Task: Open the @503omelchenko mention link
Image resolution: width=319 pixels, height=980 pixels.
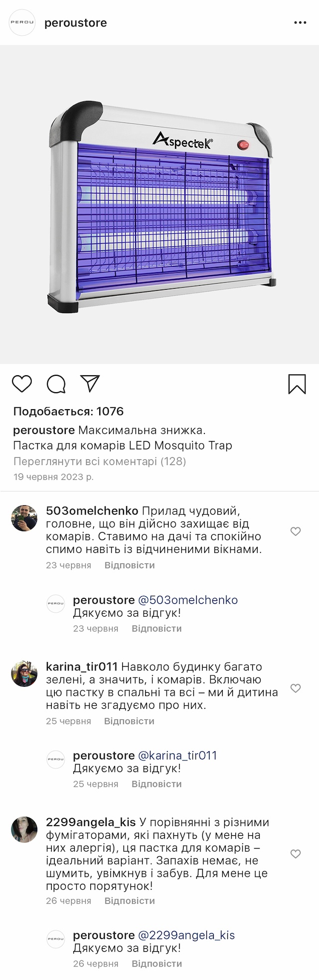Action: tap(187, 600)
